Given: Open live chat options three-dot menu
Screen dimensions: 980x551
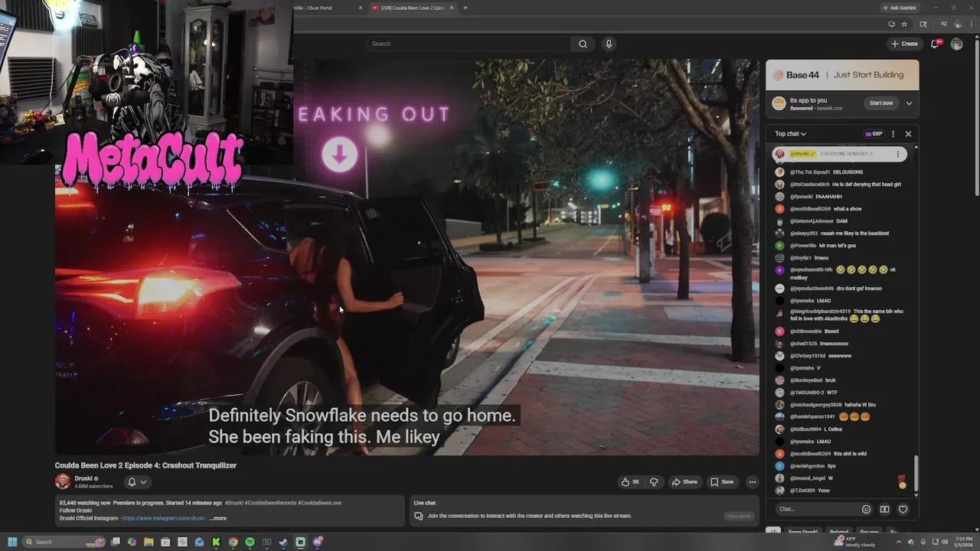Looking at the screenshot, I should (x=893, y=134).
